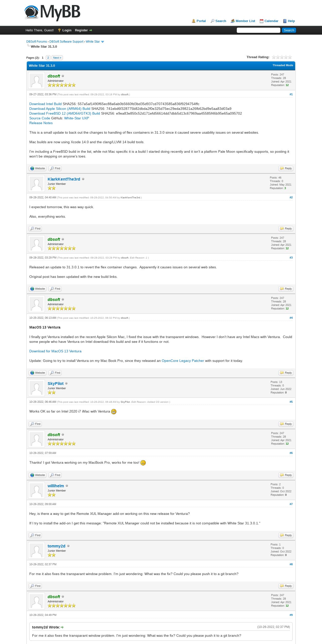322x644 pixels.
Task: Reply to SkyPilot's post #5
Action: [286, 424]
